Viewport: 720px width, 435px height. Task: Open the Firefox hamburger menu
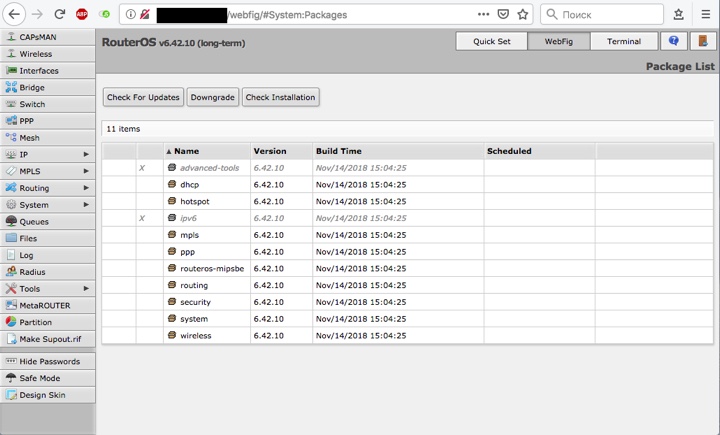point(706,15)
